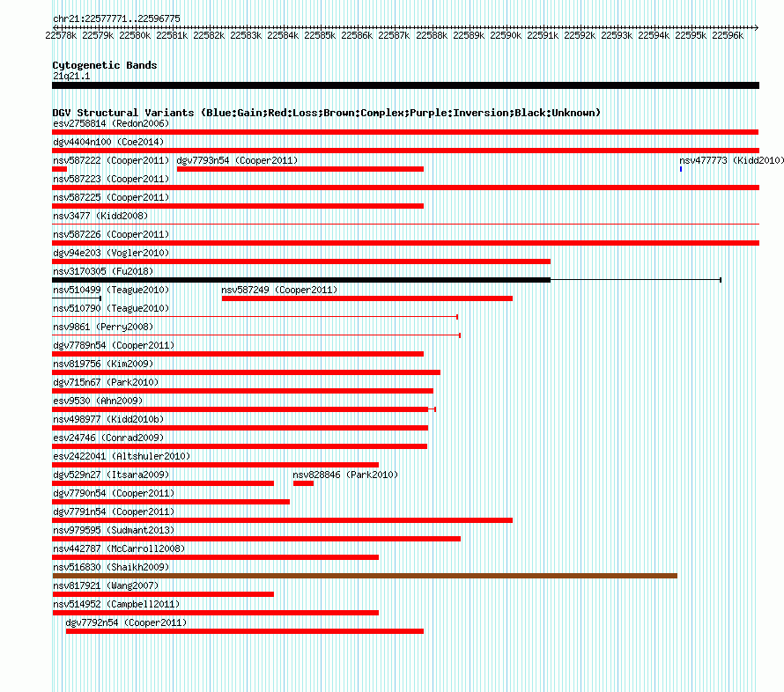The height and width of the screenshot is (692, 784).
Task: Click the Cytogenetic Bands track title
Action: click(x=105, y=65)
